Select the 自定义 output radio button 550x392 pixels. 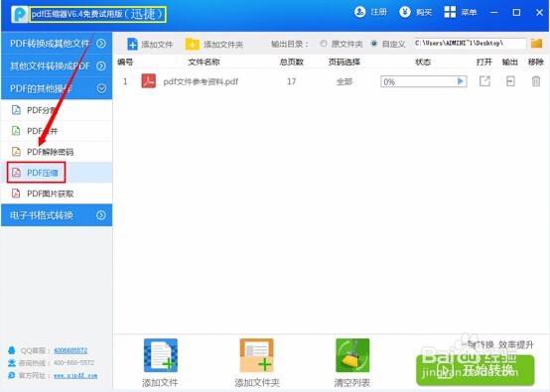pyautogui.click(x=374, y=44)
